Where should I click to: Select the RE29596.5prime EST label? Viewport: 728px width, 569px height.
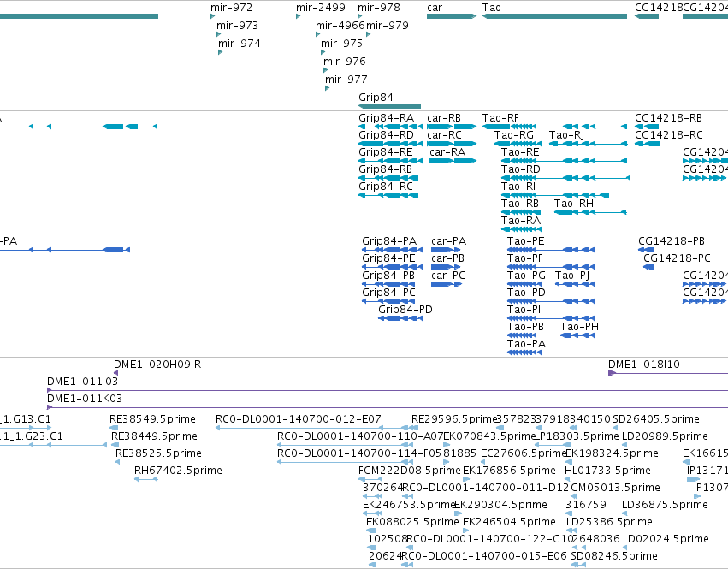pos(455,419)
